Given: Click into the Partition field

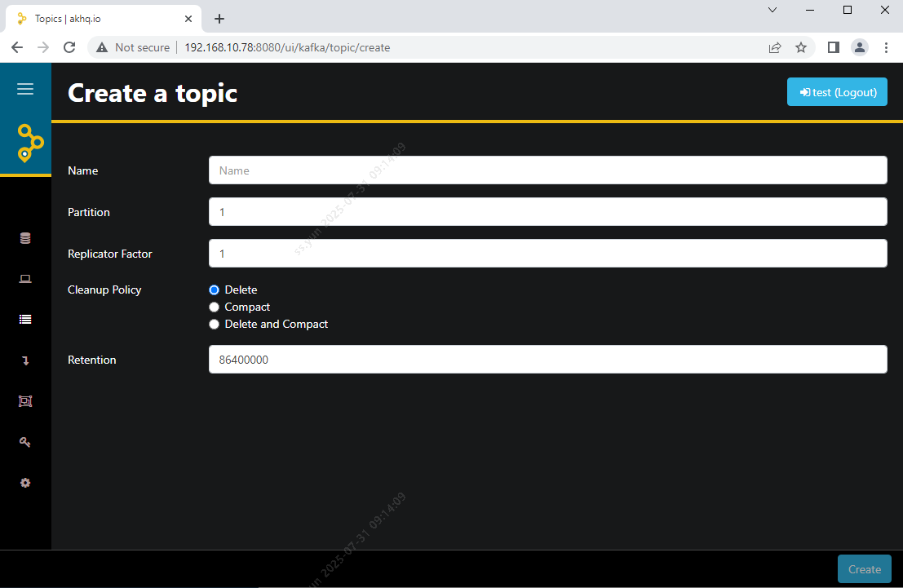Looking at the screenshot, I should coord(547,212).
